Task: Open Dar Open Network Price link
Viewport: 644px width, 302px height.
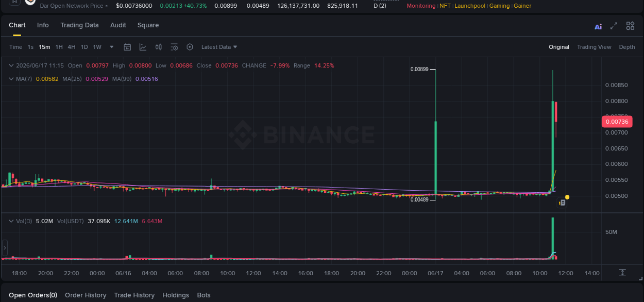Action: coord(74,6)
